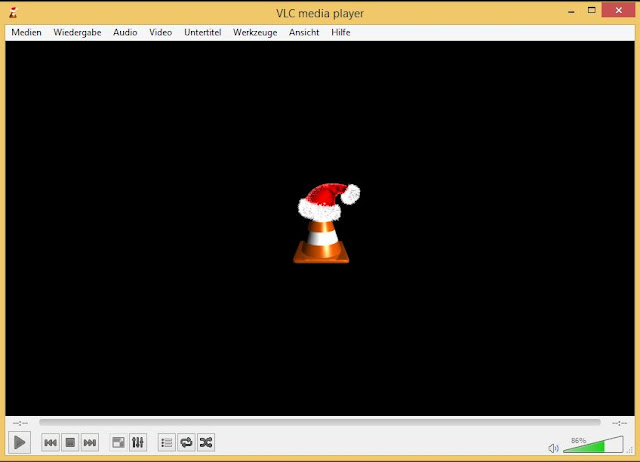Image resolution: width=640 pixels, height=462 pixels.
Task: Click the VLC cone with Santa hat
Action: point(327,223)
